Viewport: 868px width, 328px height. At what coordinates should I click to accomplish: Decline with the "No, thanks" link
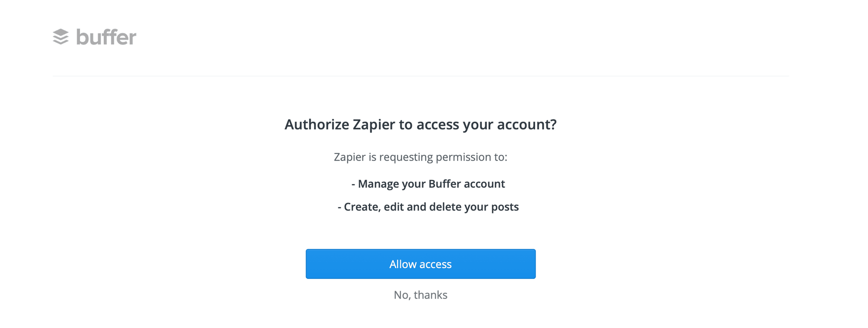(x=420, y=295)
